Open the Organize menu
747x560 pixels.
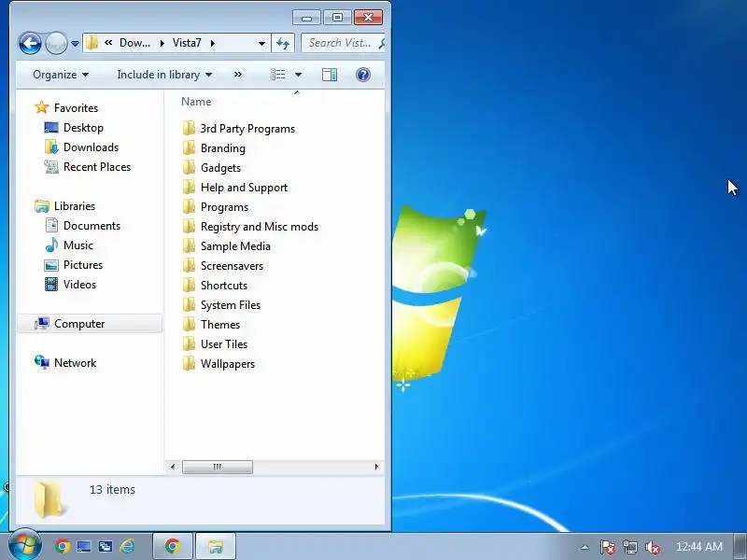tap(61, 75)
